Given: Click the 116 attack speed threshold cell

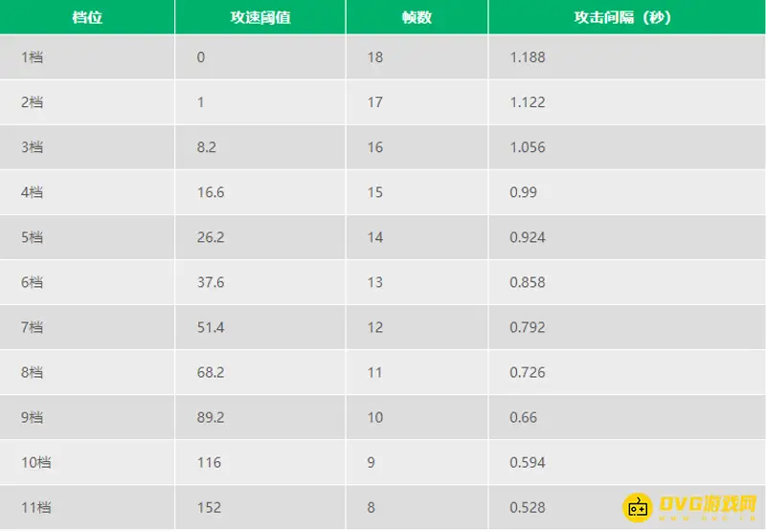Looking at the screenshot, I should (x=209, y=463).
